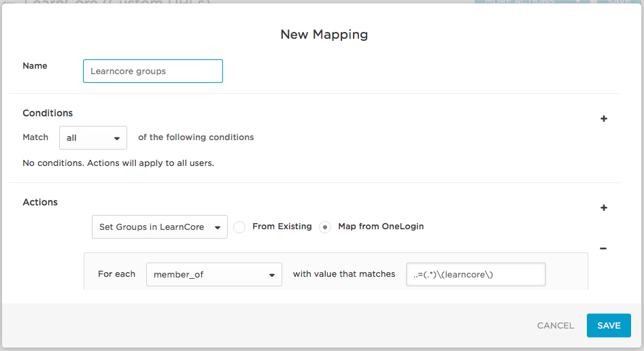Click the 'Map from OneLogin' label text

[x=381, y=227]
